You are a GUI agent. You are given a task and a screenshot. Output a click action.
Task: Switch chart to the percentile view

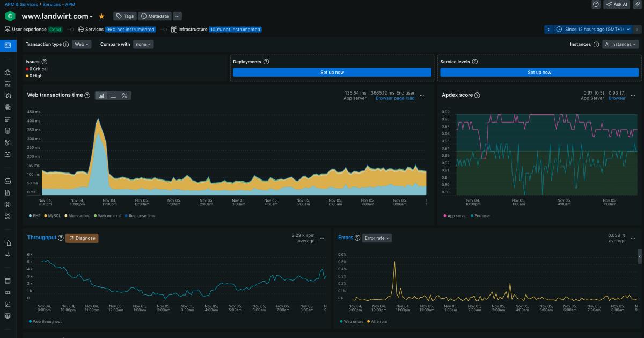[x=125, y=96]
